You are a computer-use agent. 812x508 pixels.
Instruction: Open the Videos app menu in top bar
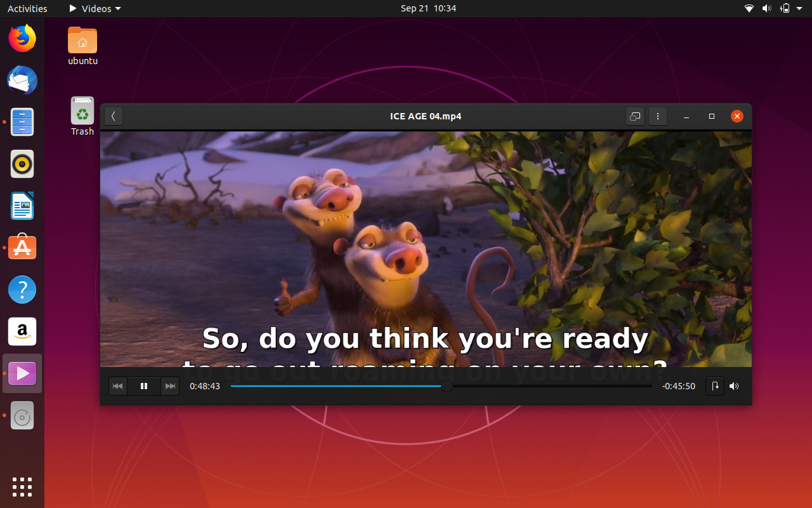(x=95, y=8)
